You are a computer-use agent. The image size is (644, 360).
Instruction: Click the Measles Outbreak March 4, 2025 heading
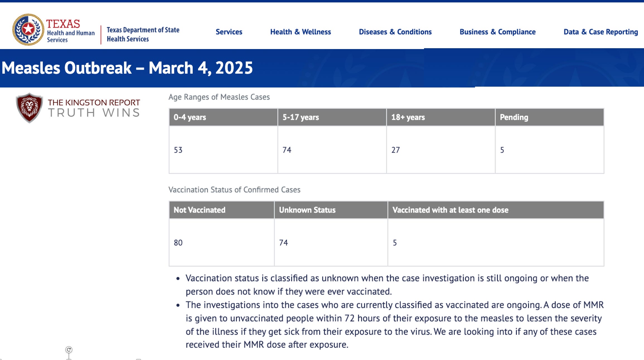coord(127,68)
